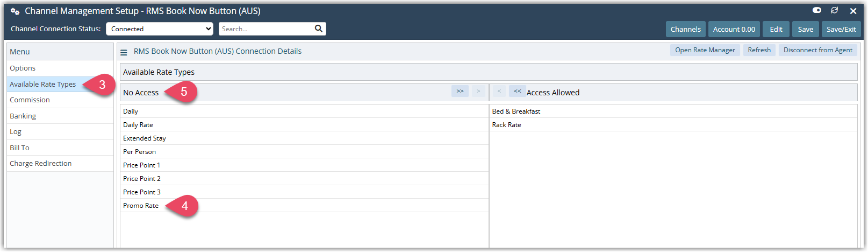Viewport: 868px width, 252px height.
Task: Open the Log menu item
Action: [x=60, y=131]
